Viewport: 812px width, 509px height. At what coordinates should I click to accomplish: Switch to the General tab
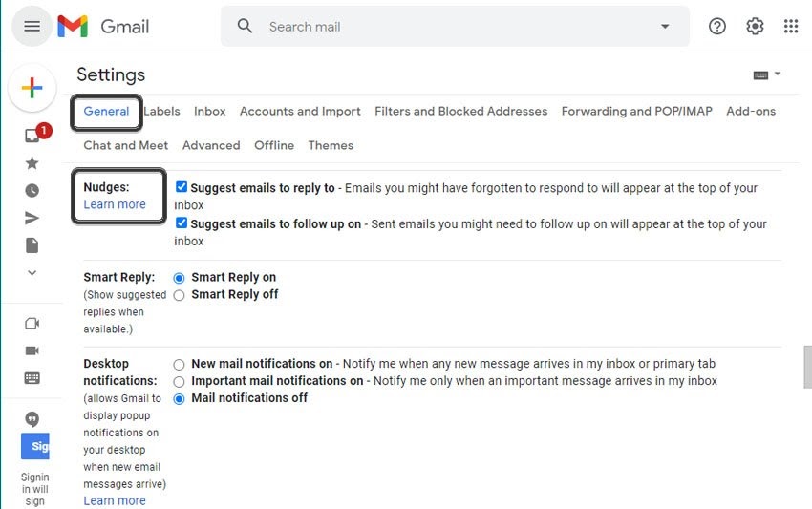tap(106, 112)
